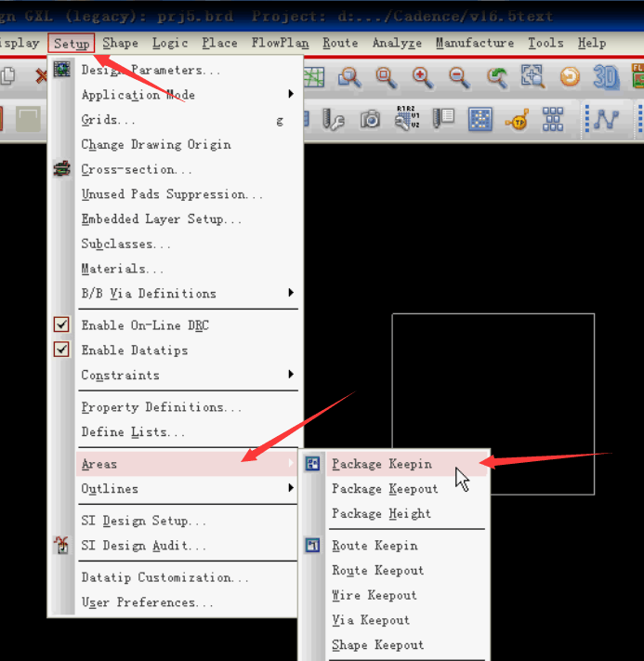The width and height of the screenshot is (644, 661).
Task: Click the pencil and wrench toolbar icon
Action: tap(334, 119)
